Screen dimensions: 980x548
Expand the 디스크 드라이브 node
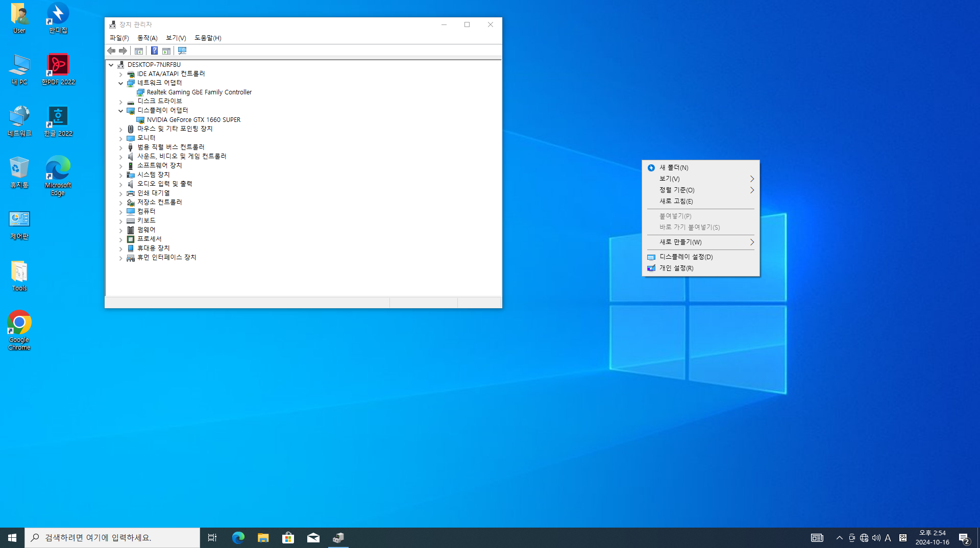(x=121, y=102)
